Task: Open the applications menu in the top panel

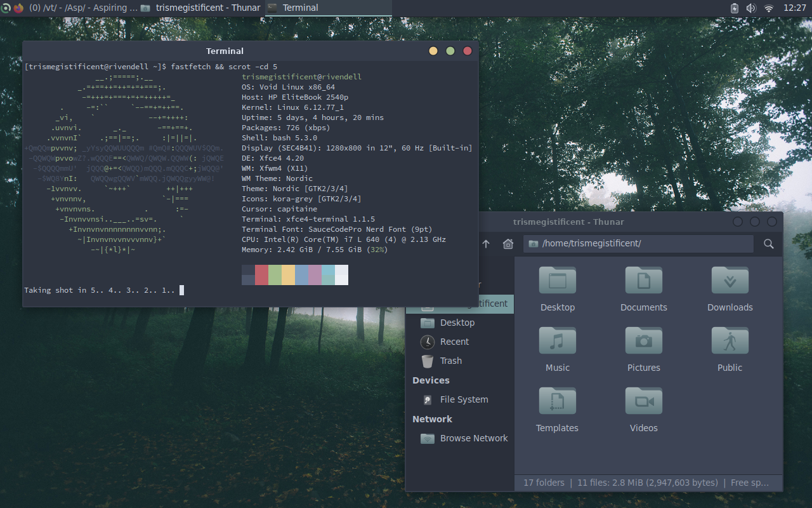Action: pos(5,8)
